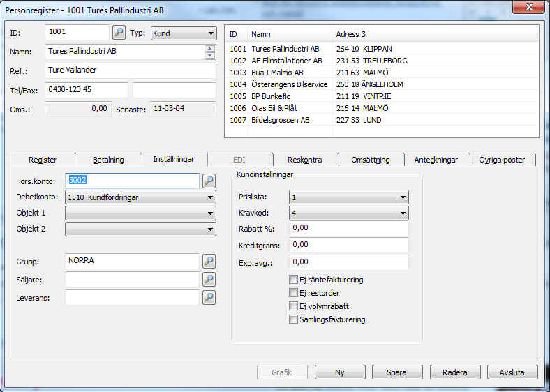Viewport: 550px width, 392px height.
Task: Expand the Prislista dropdown
Action: pyautogui.click(x=403, y=198)
